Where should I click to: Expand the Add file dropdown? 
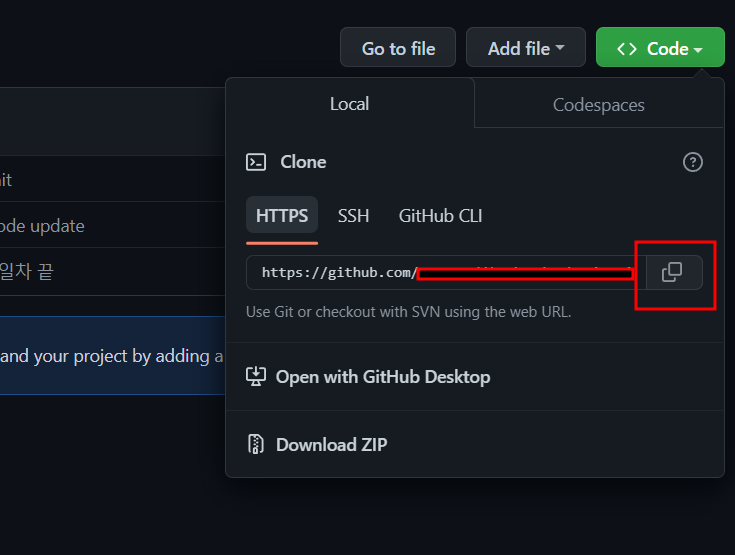[x=525, y=47]
